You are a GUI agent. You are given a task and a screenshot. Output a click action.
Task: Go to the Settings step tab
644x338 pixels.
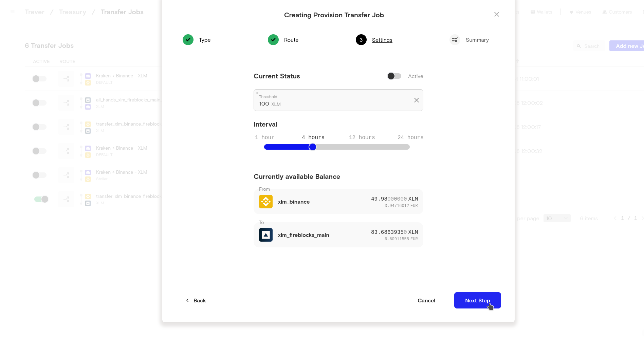point(382,40)
